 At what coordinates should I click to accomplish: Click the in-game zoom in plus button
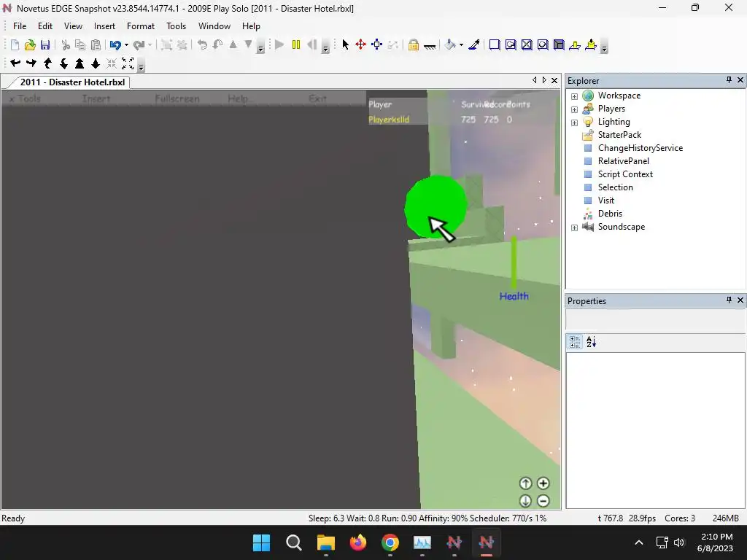coord(543,483)
